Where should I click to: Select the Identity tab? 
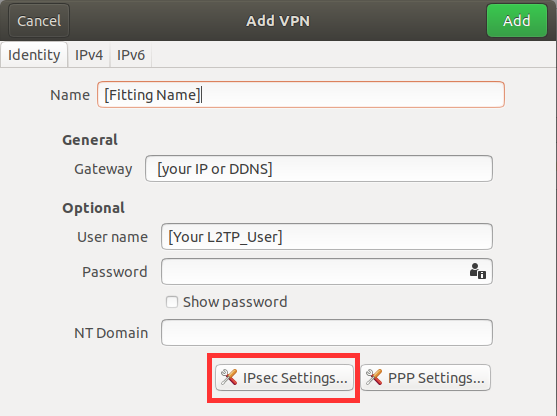tap(34, 55)
